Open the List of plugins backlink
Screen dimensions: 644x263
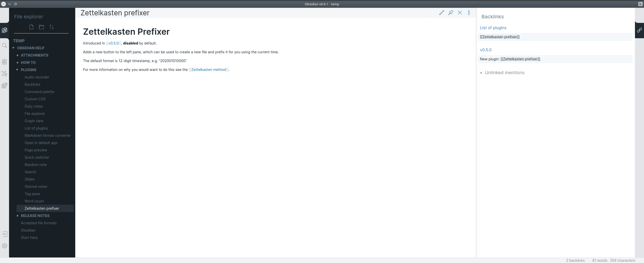point(493,28)
